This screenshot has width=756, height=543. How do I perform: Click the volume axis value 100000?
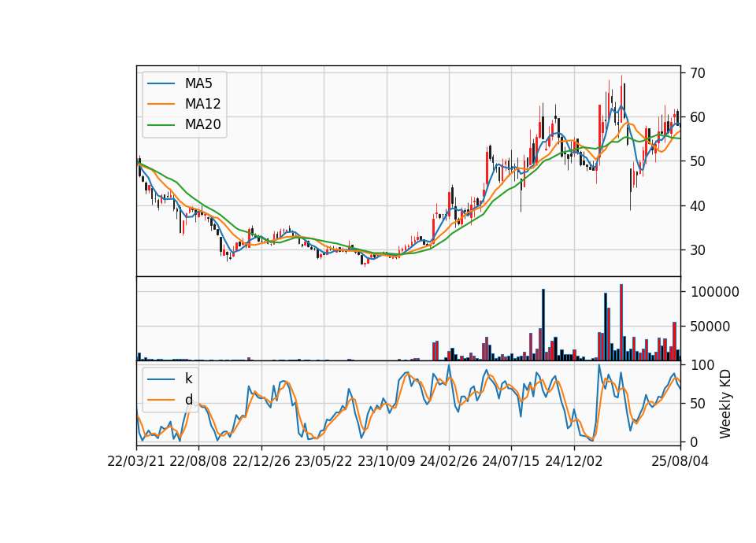pos(714,292)
